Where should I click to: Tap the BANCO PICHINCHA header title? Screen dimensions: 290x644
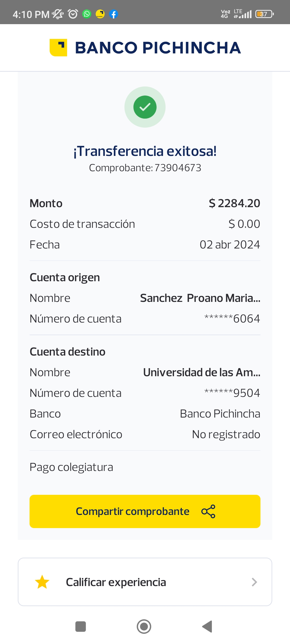pyautogui.click(x=158, y=48)
